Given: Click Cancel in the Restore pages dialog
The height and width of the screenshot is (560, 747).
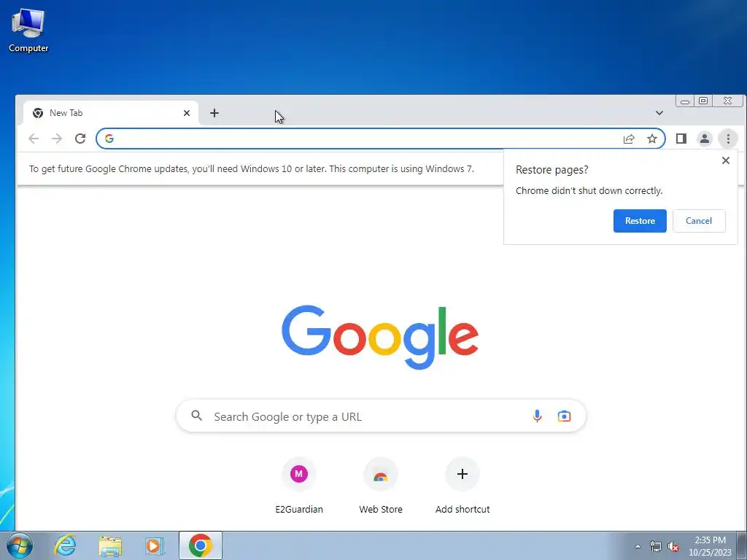Looking at the screenshot, I should 699,221.
